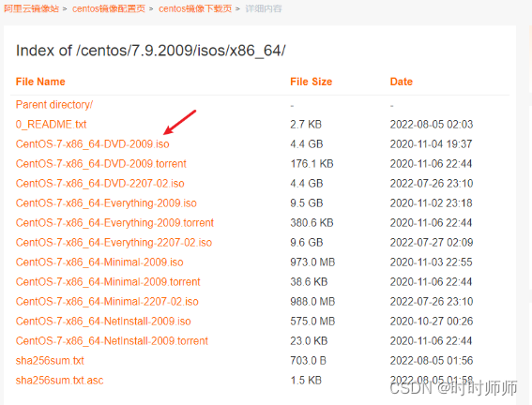Download CentOS-7-x86_64-NetInstall-2009.iso

click(103, 321)
